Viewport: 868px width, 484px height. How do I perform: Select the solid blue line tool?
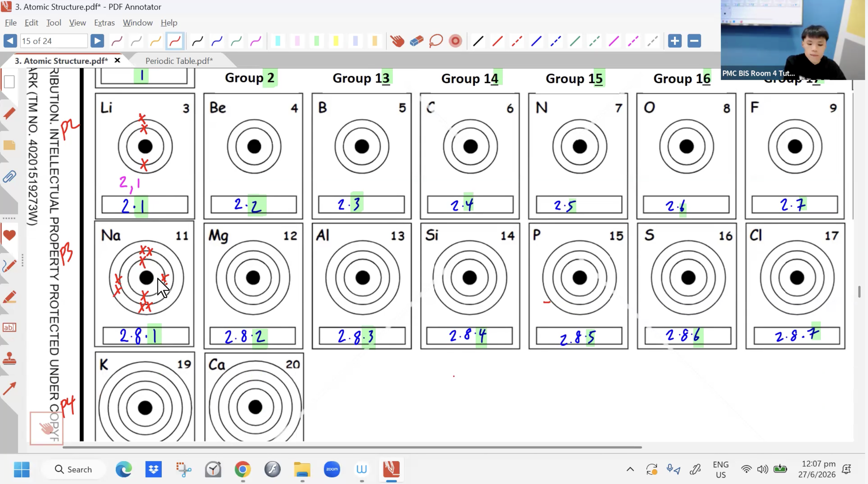point(536,41)
